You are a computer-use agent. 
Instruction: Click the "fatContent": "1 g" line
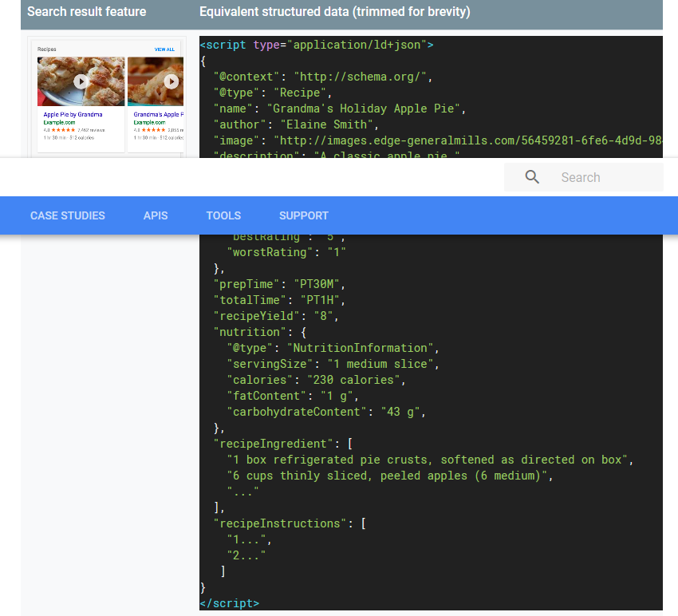[293, 397]
